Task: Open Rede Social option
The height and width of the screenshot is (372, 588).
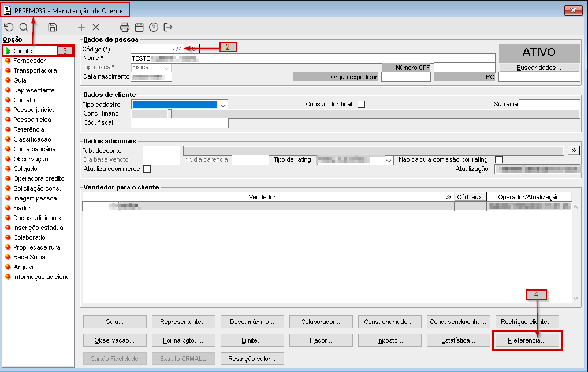Action: click(30, 257)
